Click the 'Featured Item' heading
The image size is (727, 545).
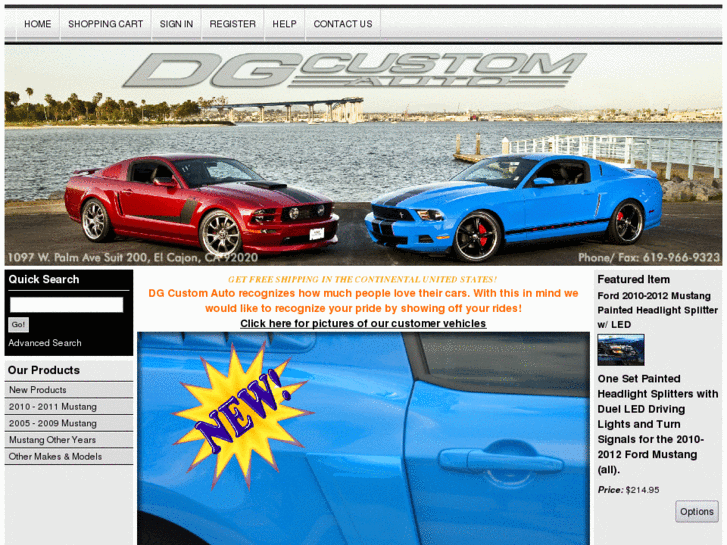point(633,279)
